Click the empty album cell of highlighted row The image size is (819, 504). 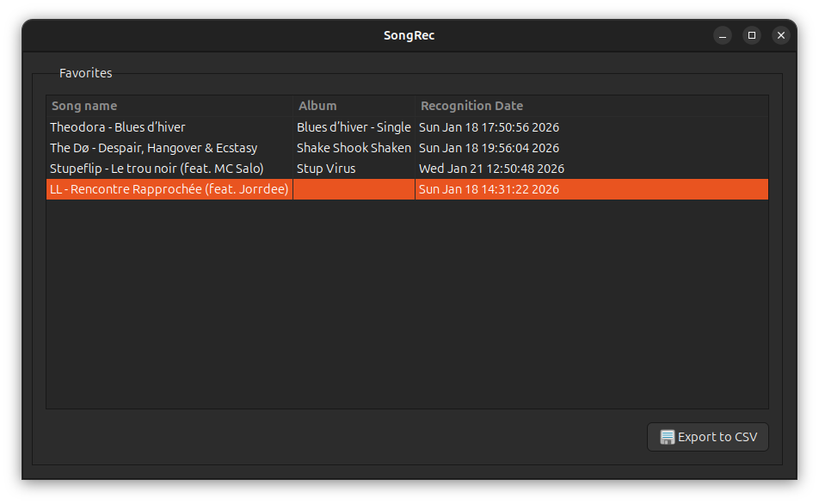354,189
